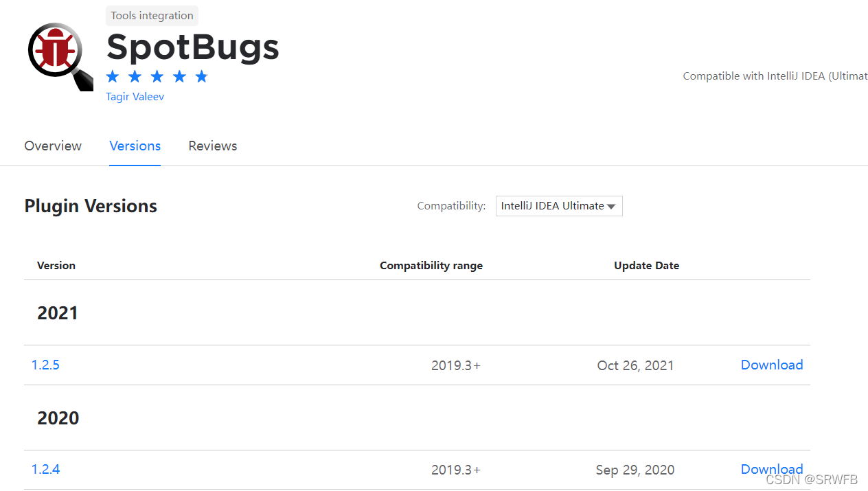868x491 pixels.
Task: Select the Versions tab
Action: (135, 146)
